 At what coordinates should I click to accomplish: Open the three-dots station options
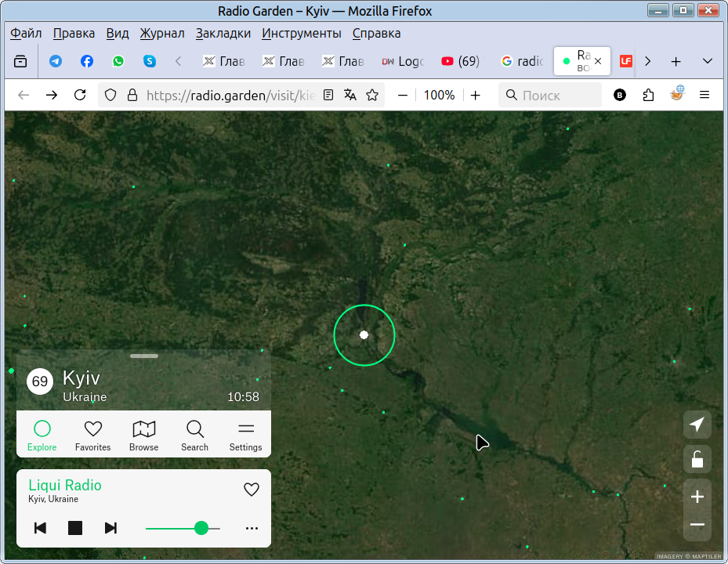(x=252, y=528)
